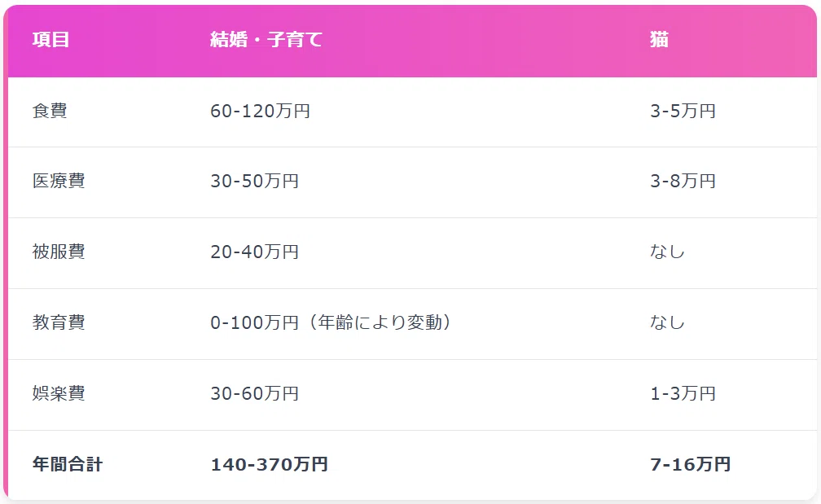This screenshot has height=504, width=821.
Task: Click the 30-50万円 medical cost cell
Action: [254, 181]
